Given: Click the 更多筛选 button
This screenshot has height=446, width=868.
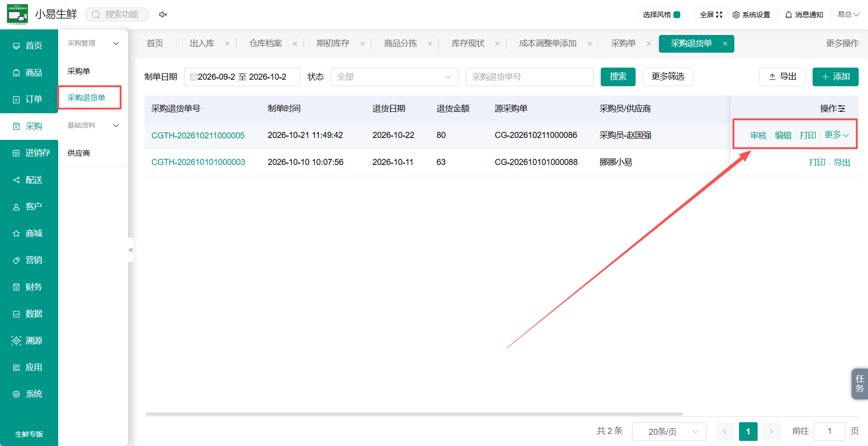Looking at the screenshot, I should [x=668, y=77].
